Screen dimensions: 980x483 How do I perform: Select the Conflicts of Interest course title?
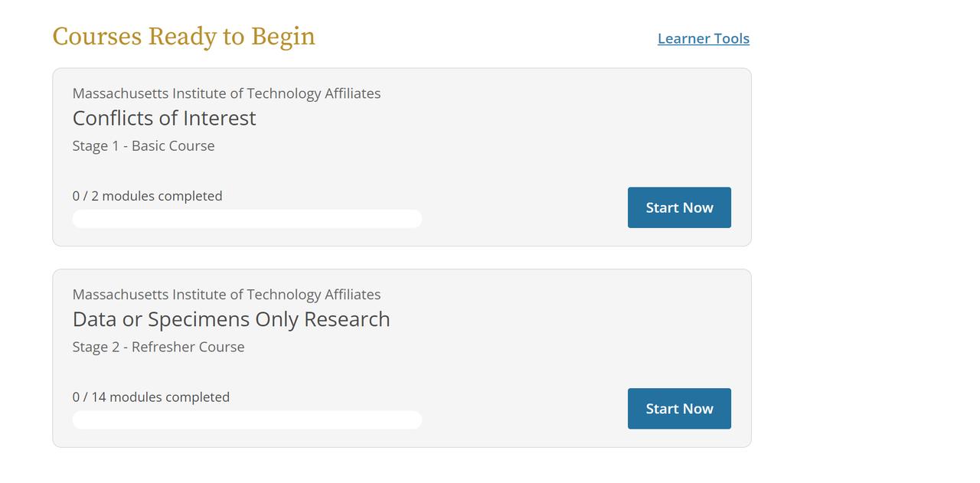(164, 118)
